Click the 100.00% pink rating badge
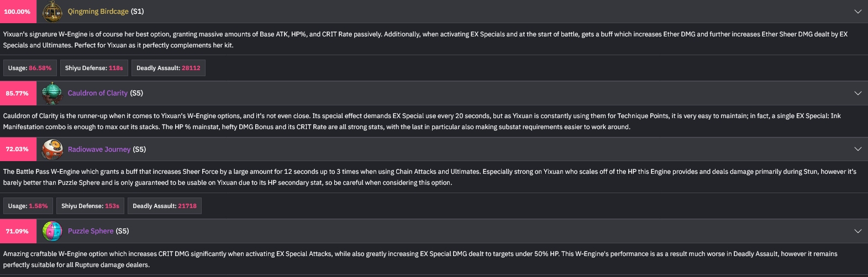This screenshot has height=277, width=868. [x=18, y=12]
